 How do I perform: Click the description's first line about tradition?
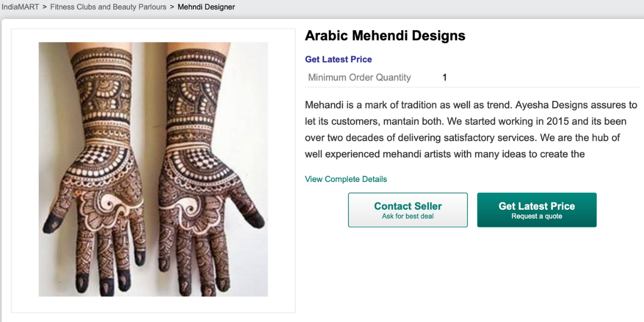402,105
